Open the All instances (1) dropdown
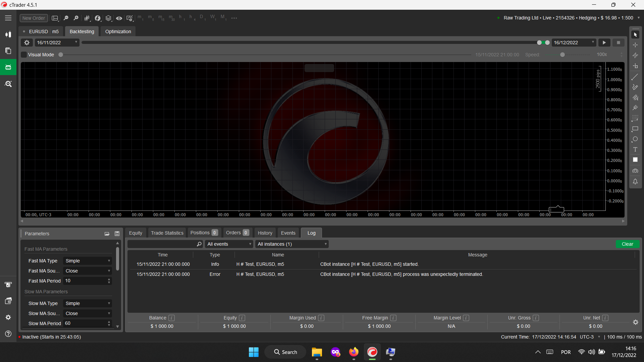This screenshot has height=362, width=644. pos(292,244)
